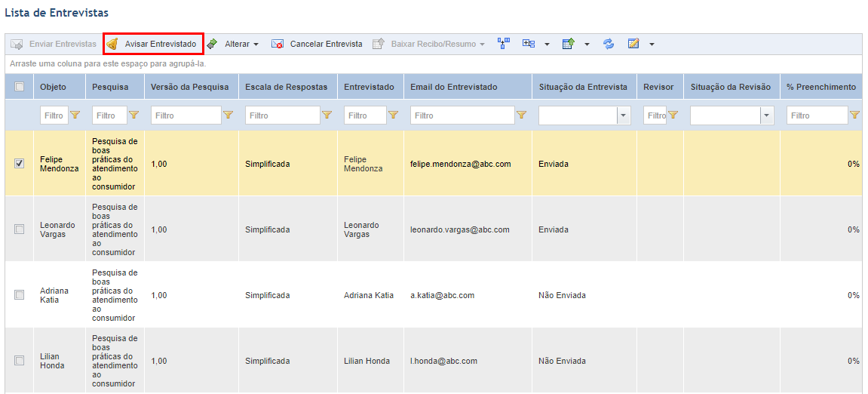This screenshot has width=868, height=394.
Task: Click the refresh list icon
Action: (609, 44)
